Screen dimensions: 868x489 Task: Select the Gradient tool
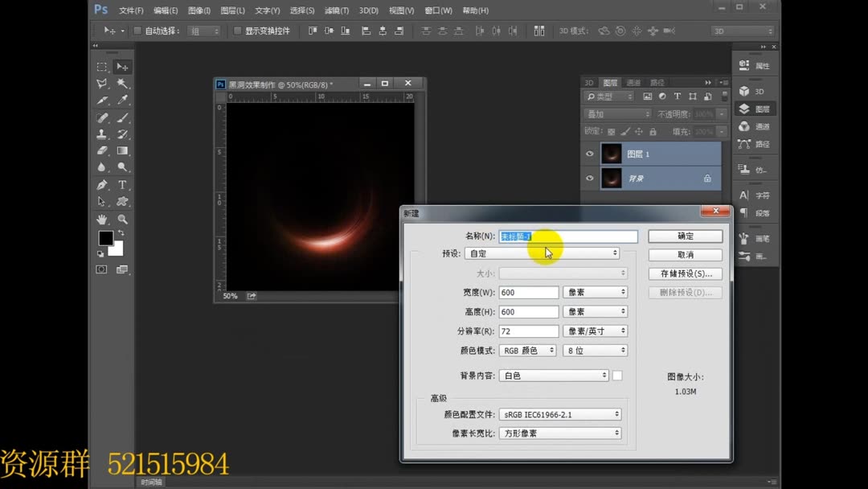[121, 150]
